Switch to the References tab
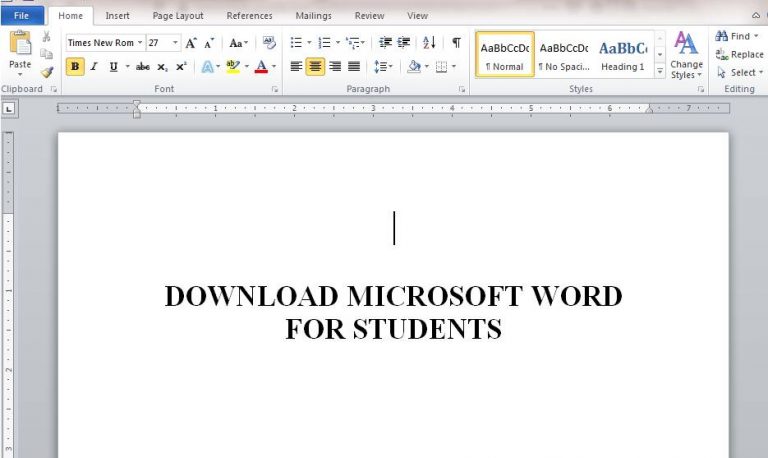Image resolution: width=768 pixels, height=458 pixels. [x=249, y=16]
